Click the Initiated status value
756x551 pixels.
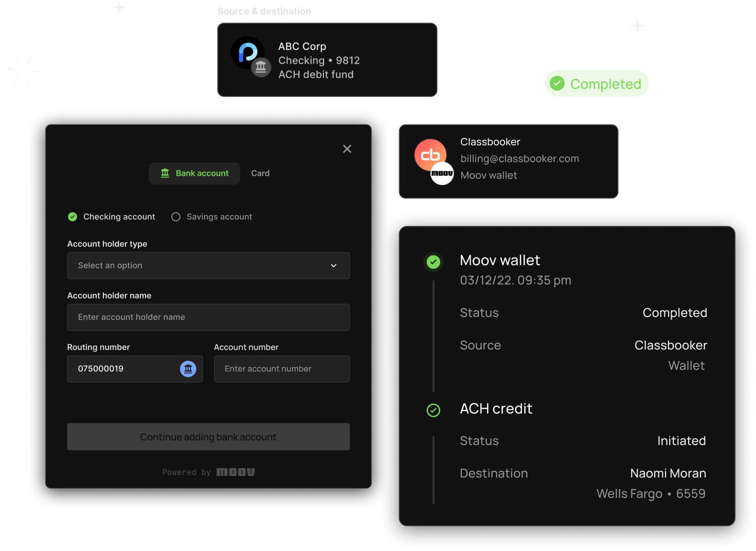point(681,440)
